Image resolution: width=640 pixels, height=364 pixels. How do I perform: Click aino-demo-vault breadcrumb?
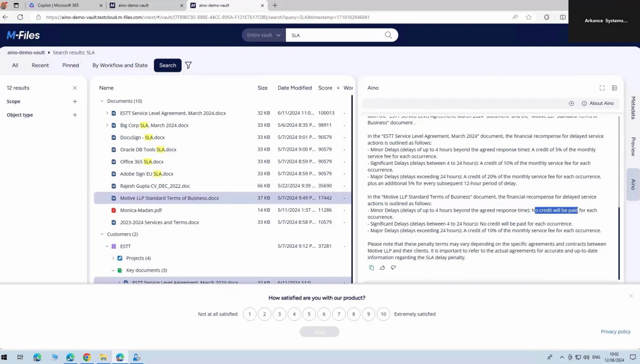(x=26, y=52)
